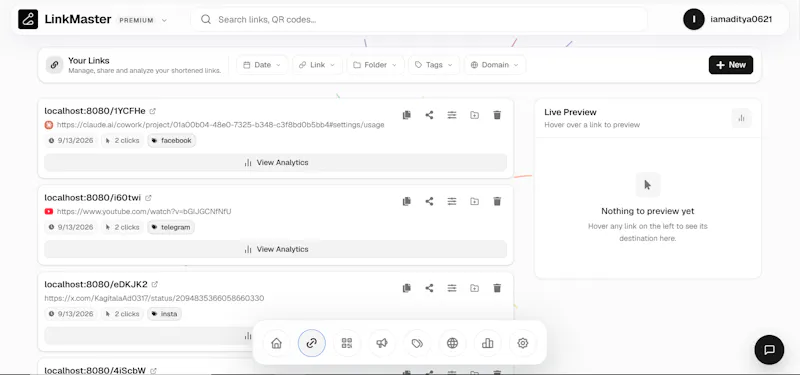
Task: Click the localhost:8080/i60twi title
Action: [92, 197]
